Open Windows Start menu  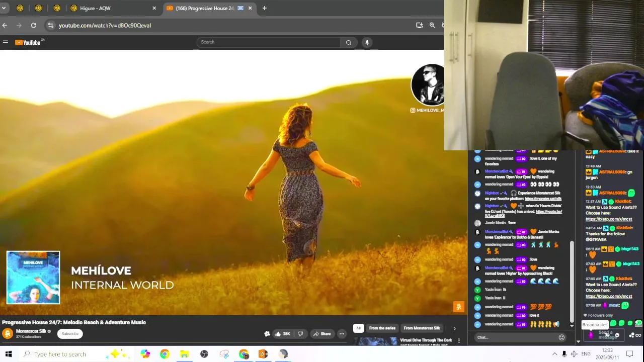pyautogui.click(x=9, y=354)
